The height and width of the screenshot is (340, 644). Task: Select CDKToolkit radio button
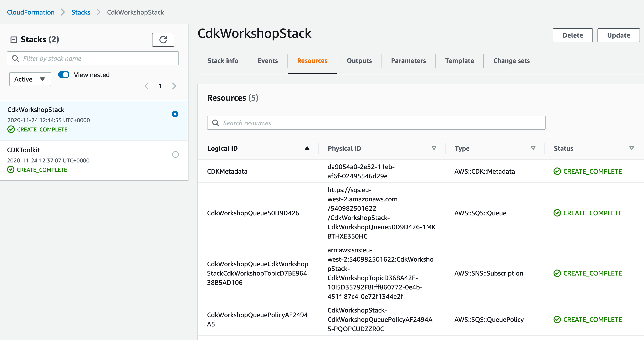(x=176, y=155)
